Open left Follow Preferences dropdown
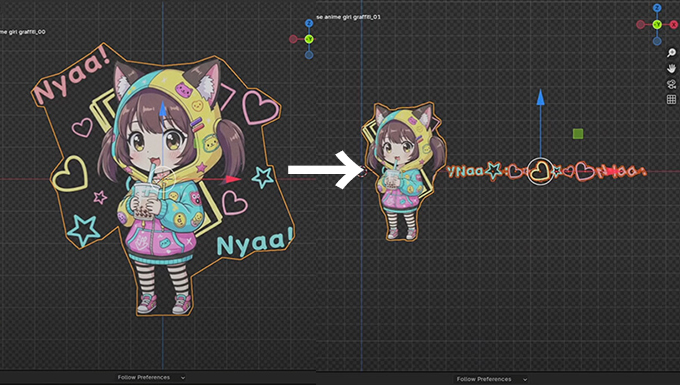Viewport: 680px width, 385px height. click(x=151, y=377)
